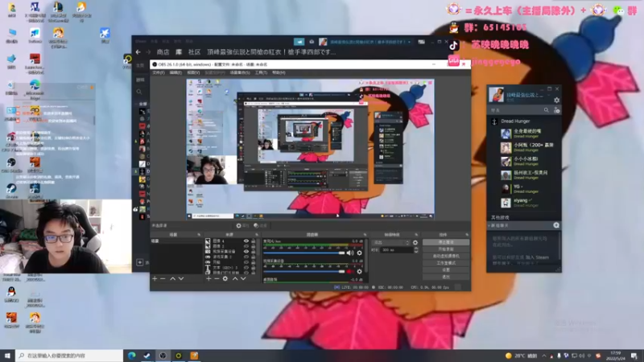644x362 pixels.
Task: Click add friend icon in friends list
Action: pos(556,110)
